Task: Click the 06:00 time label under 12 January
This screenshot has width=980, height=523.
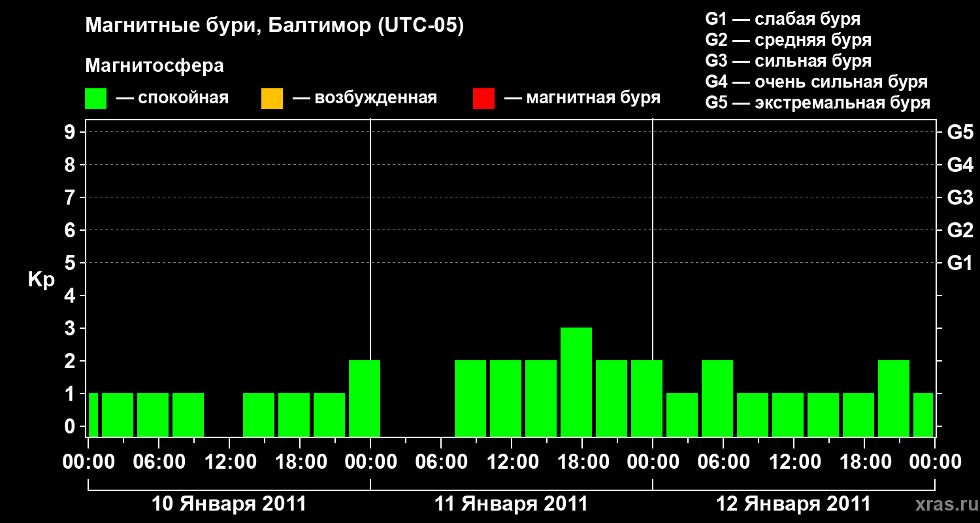Action: (723, 462)
